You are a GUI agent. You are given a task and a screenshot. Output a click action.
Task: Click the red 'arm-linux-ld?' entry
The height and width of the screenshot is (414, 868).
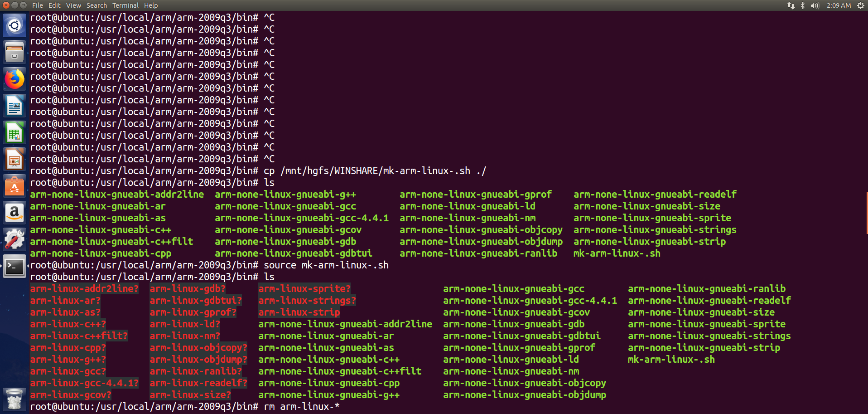click(185, 324)
